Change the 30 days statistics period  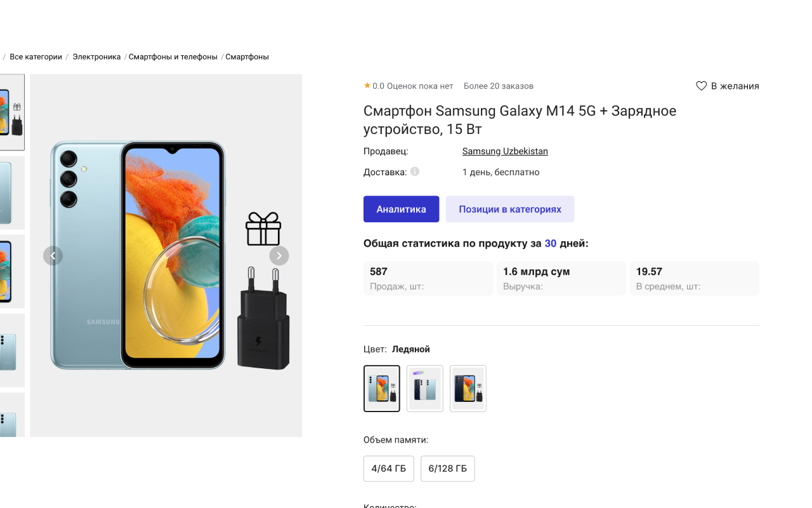click(550, 243)
